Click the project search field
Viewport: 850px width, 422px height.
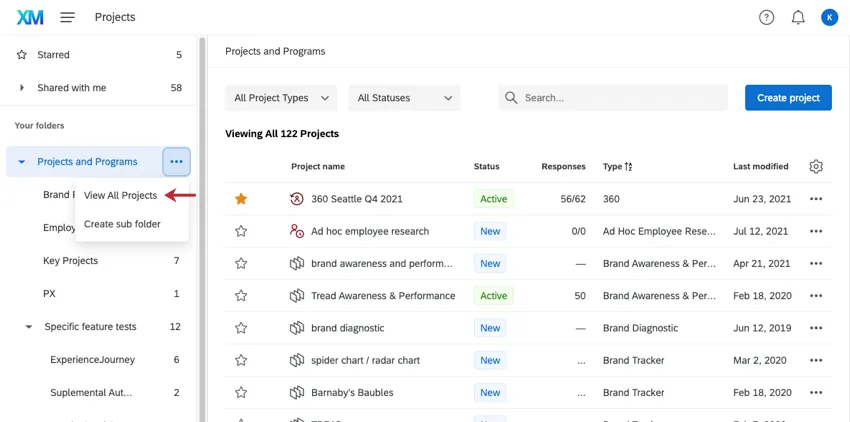(620, 98)
